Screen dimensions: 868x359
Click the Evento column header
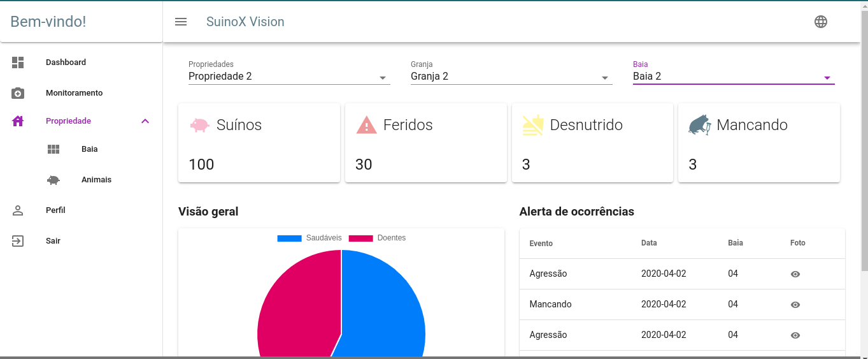tap(541, 244)
